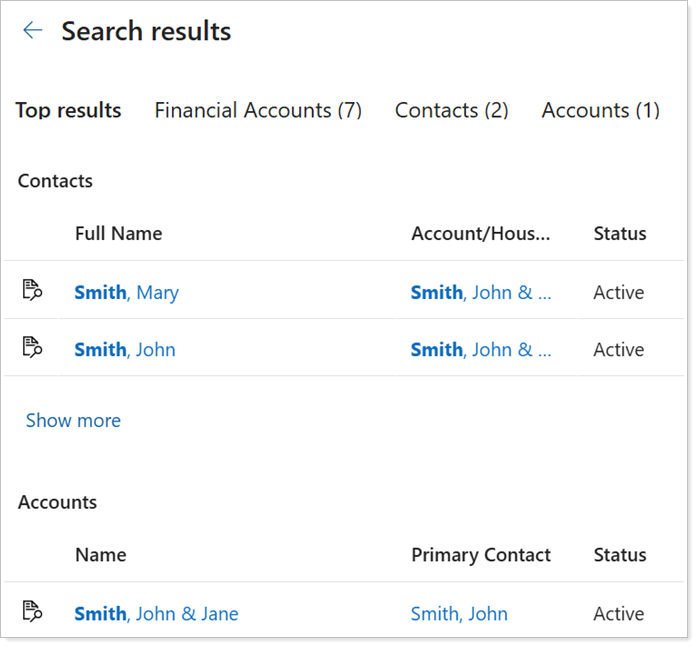The height and width of the screenshot is (647, 697).
Task: Click the Full Name column header
Action: (x=118, y=234)
